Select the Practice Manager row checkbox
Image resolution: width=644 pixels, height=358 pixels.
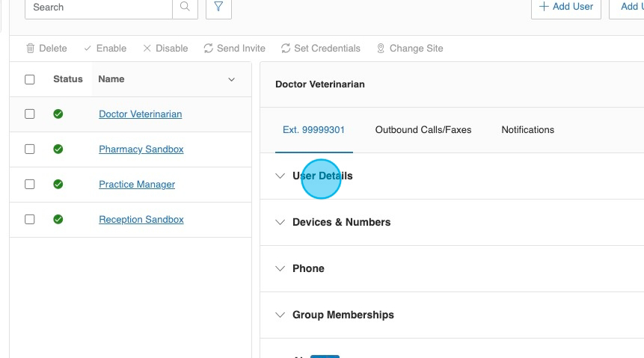(x=30, y=185)
